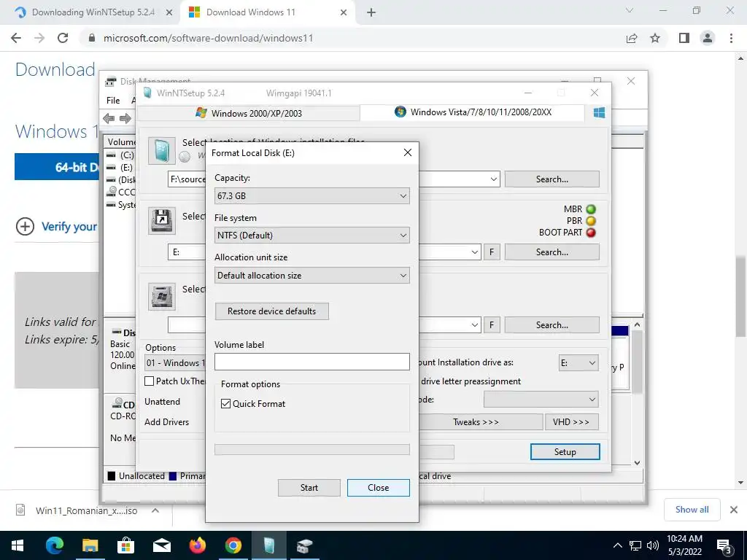Dismiss the downloads bar

point(734,510)
